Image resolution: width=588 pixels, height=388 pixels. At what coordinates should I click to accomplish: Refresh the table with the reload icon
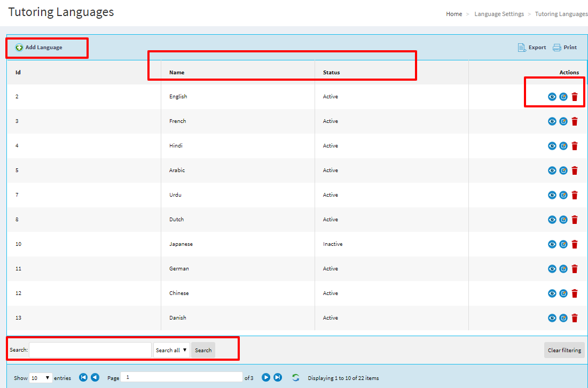[x=296, y=378]
